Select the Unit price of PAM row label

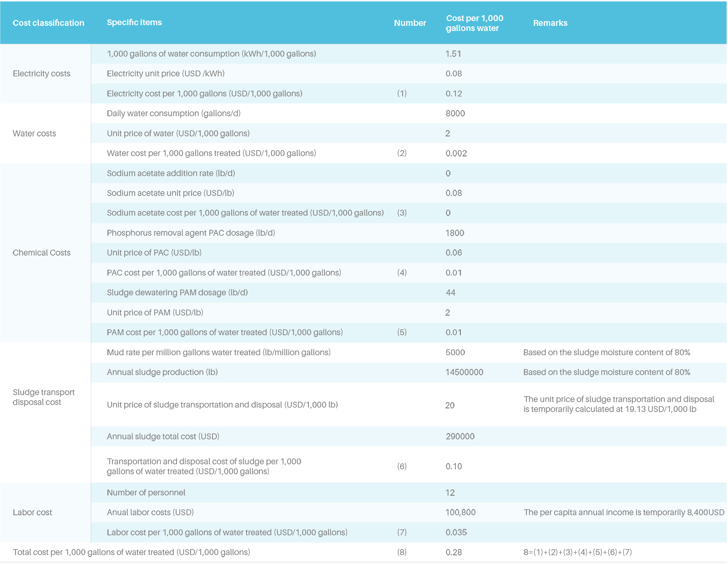click(x=155, y=312)
